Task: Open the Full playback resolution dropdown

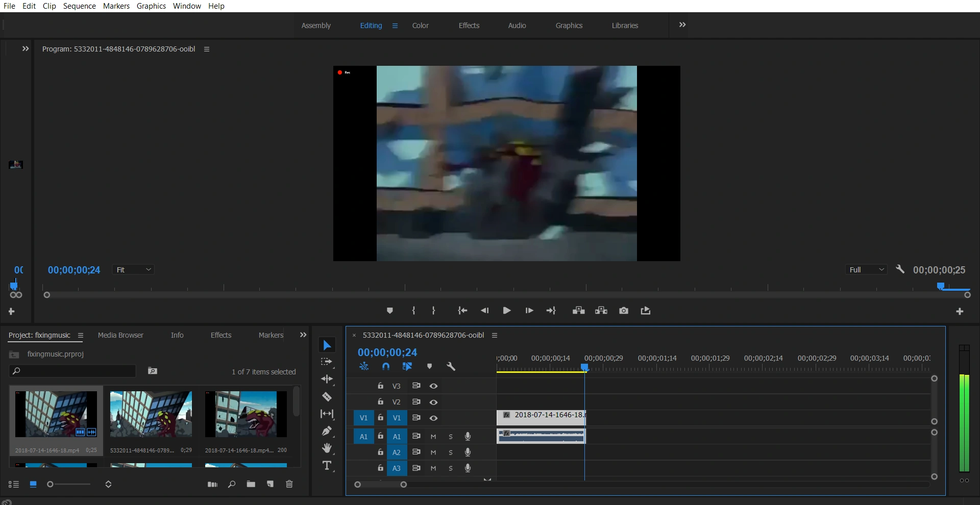Action: [866, 270]
